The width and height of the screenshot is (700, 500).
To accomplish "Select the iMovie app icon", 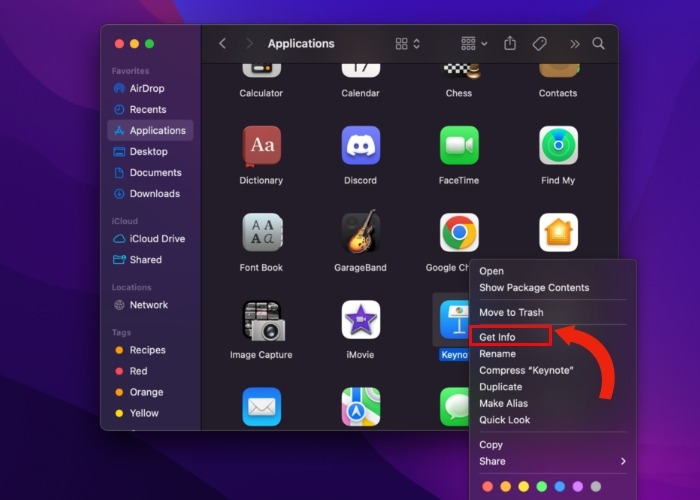I will (x=361, y=320).
